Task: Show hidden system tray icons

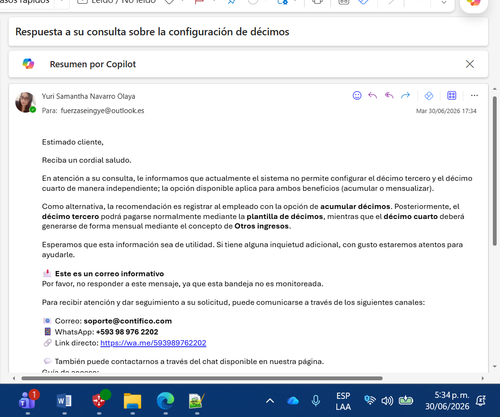Action: coord(270,401)
